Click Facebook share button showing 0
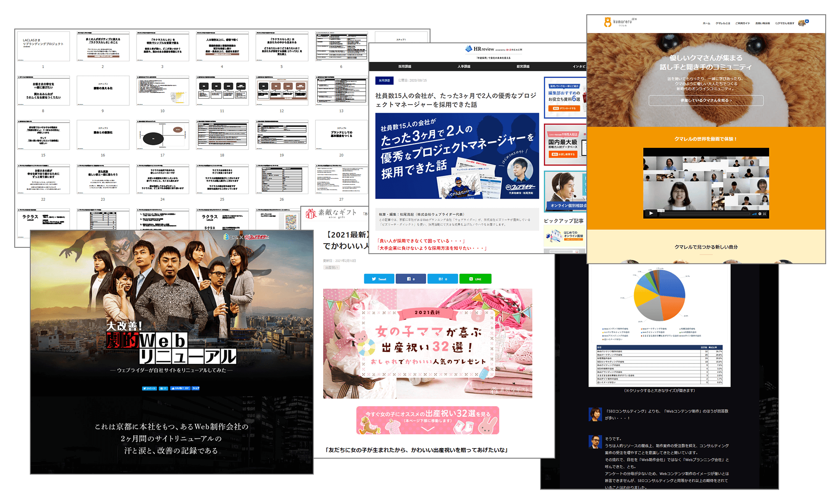 (411, 279)
